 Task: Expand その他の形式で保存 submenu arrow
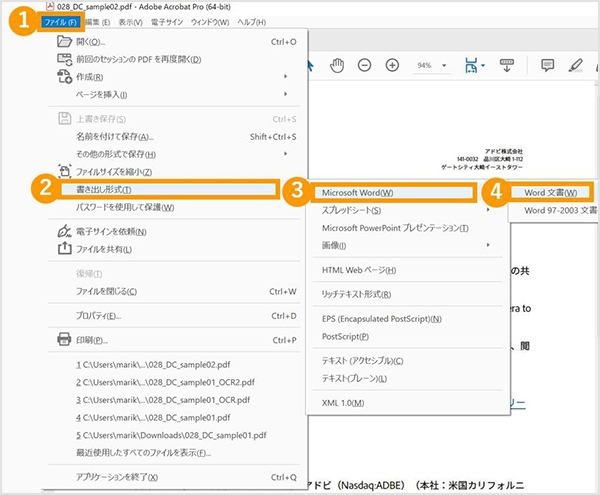click(285, 154)
